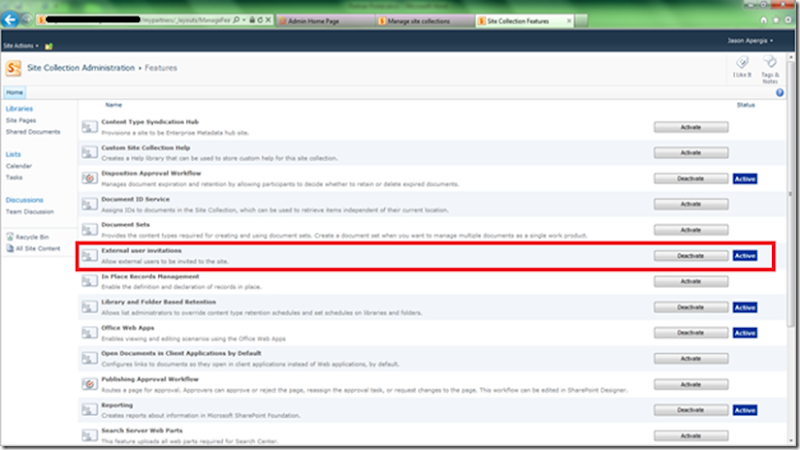Click the Document Sets feature icon

[x=90, y=229]
